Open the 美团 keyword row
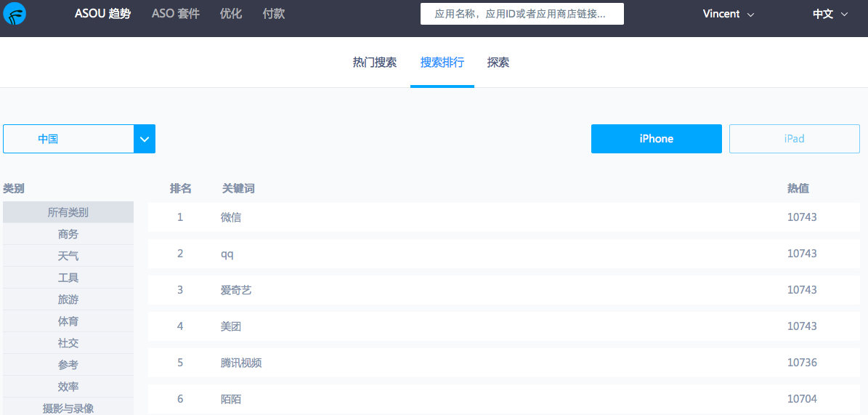Viewport: 868px width, 415px height. pyautogui.click(x=504, y=326)
